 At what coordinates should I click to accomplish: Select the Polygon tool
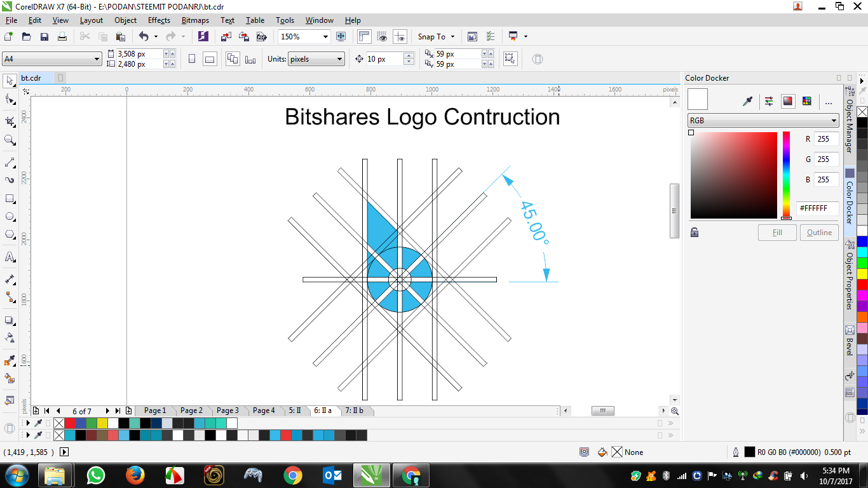(10, 234)
